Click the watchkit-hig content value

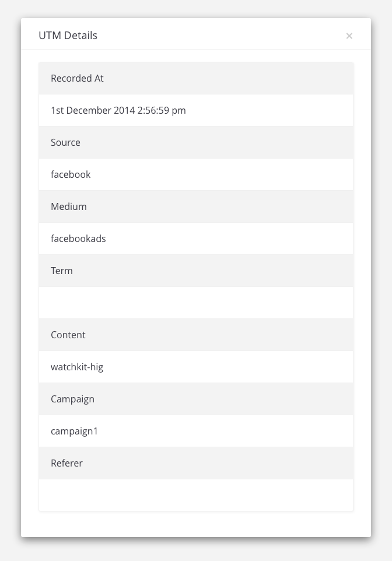pyautogui.click(x=77, y=367)
